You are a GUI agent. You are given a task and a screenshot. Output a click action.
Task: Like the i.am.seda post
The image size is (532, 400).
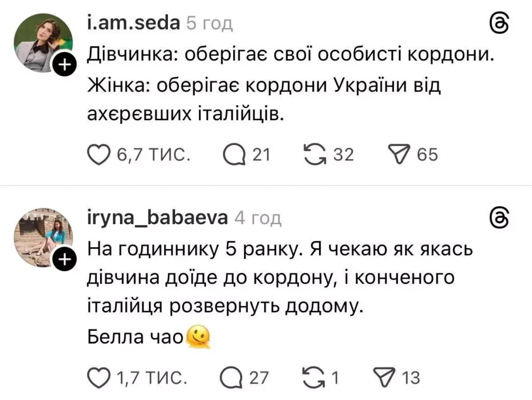tap(97, 154)
